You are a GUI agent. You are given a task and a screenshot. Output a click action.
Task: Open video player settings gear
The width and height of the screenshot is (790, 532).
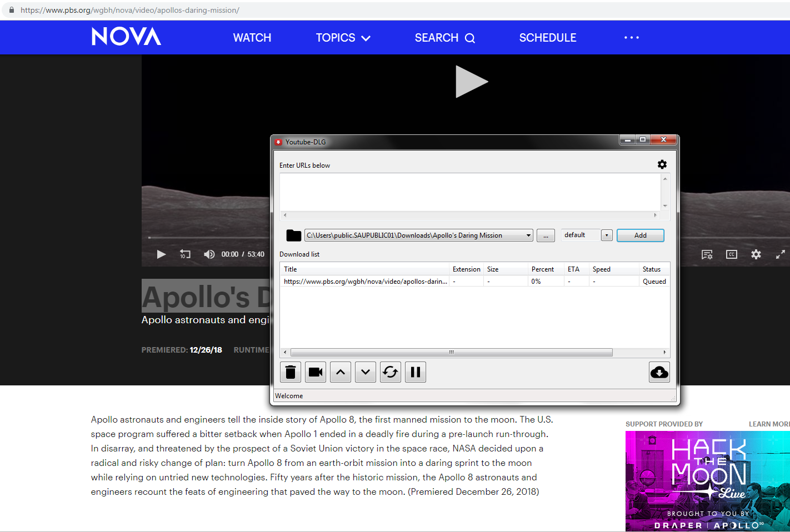click(x=756, y=254)
